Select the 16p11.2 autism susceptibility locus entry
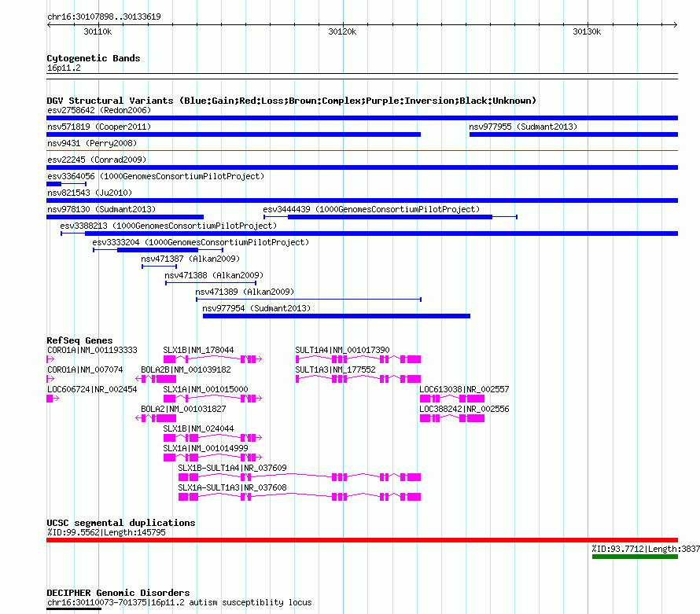Viewport: 700px width, 614px height. [179, 602]
